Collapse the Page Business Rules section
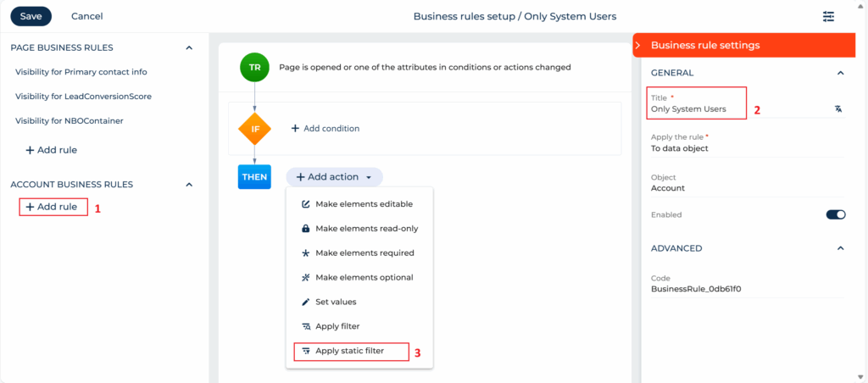 coord(189,47)
